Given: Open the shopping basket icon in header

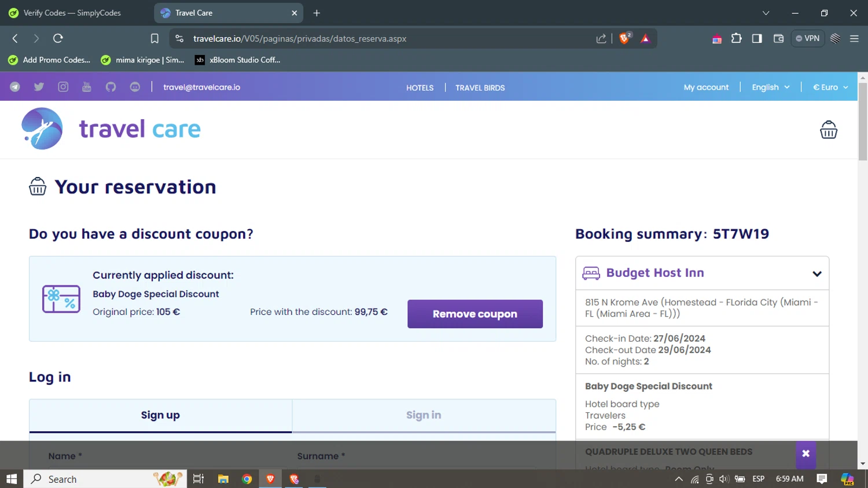Looking at the screenshot, I should pos(828,130).
